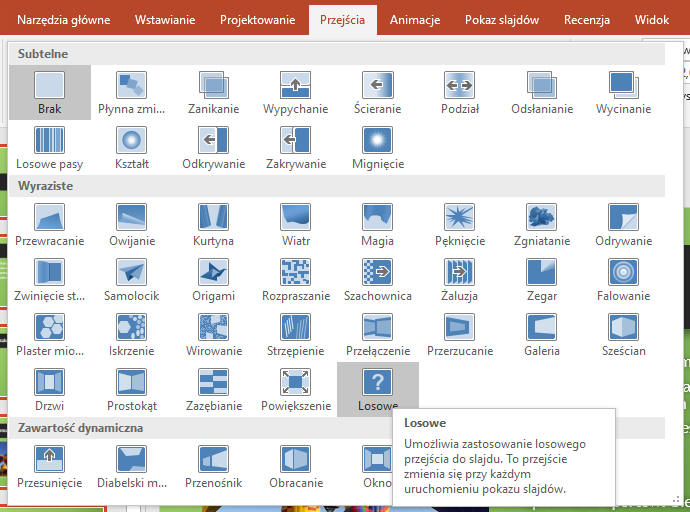Pick the Szachownica checkerboard transition
690x512 pixels.
(377, 279)
